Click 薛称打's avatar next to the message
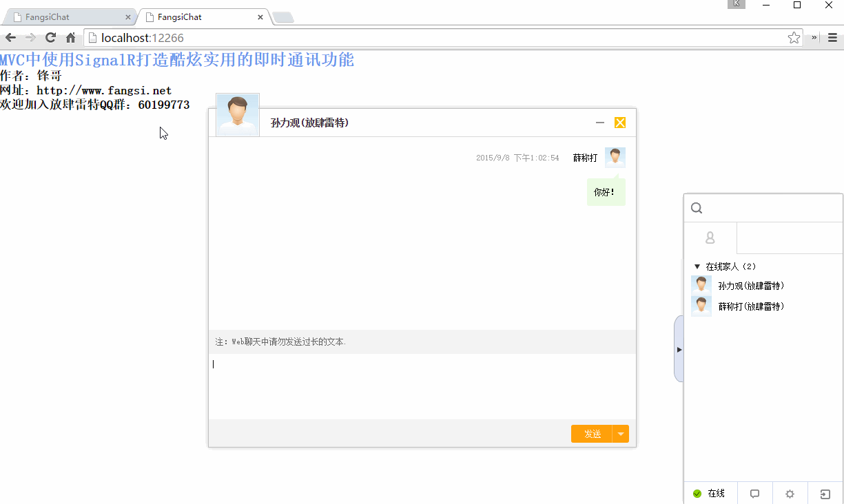 tap(615, 157)
